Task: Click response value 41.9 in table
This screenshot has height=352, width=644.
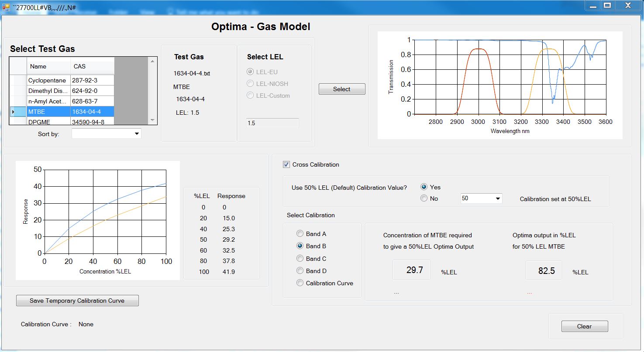Action: pos(228,272)
